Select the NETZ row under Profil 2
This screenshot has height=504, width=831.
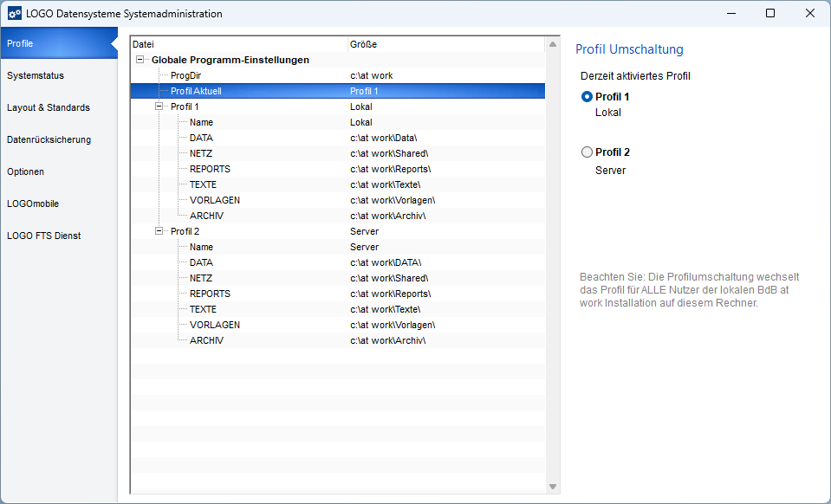338,278
